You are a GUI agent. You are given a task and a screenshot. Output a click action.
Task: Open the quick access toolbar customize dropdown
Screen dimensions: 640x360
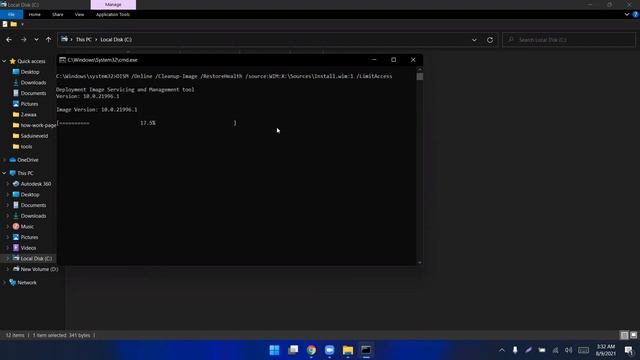point(22,24)
